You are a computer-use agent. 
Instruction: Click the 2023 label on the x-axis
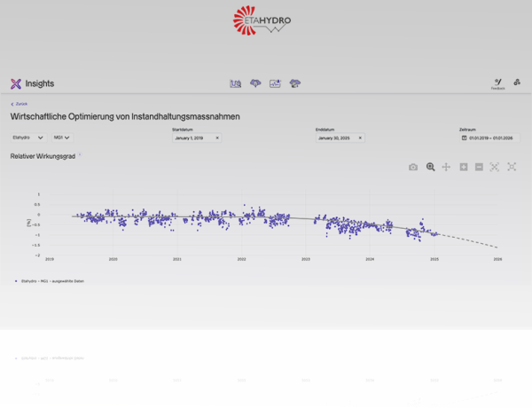click(x=306, y=259)
